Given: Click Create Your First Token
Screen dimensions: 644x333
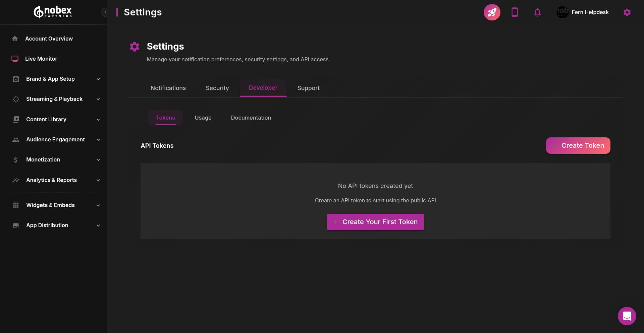Looking at the screenshot, I should (x=375, y=222).
